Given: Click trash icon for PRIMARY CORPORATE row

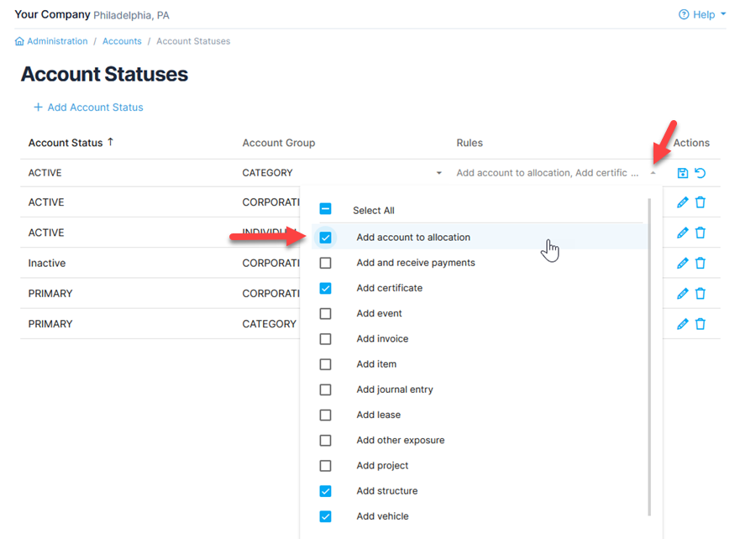Looking at the screenshot, I should 701,293.
